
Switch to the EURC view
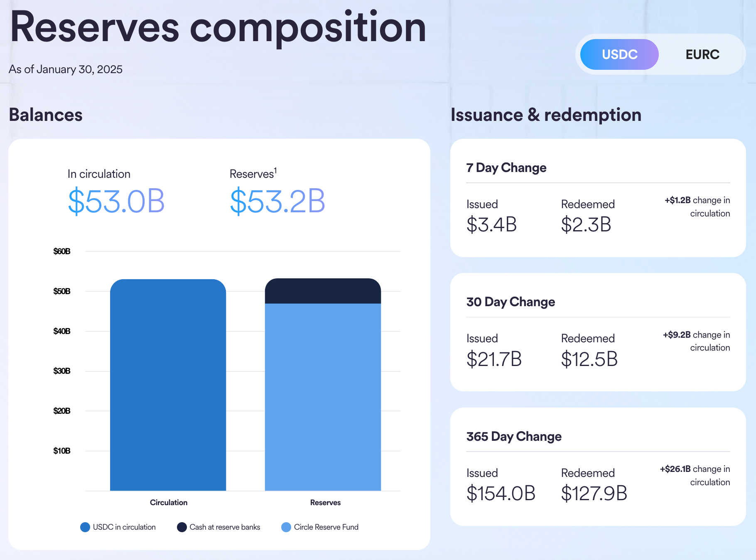click(x=702, y=54)
